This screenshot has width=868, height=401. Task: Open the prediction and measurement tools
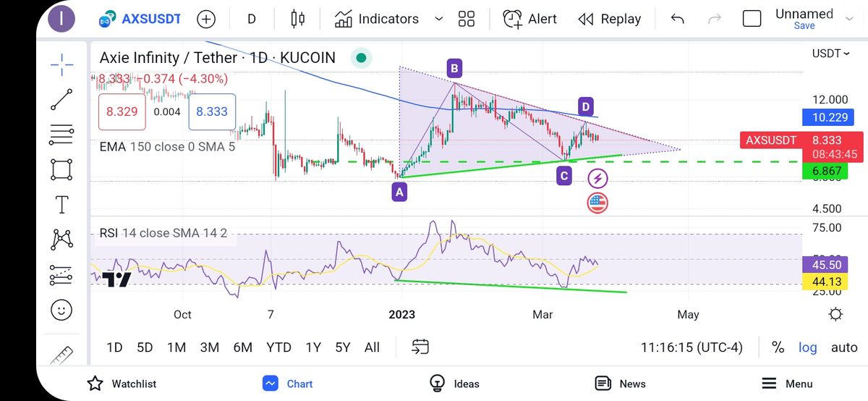(x=62, y=275)
